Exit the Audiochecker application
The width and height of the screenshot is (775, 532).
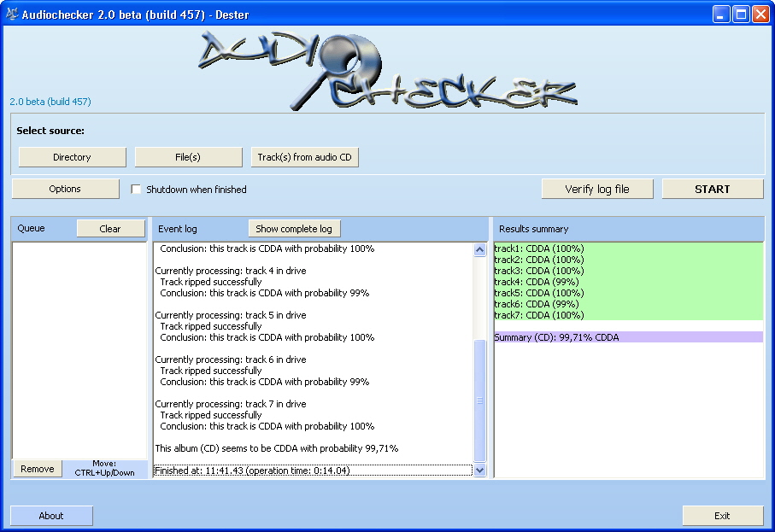pyautogui.click(x=722, y=516)
